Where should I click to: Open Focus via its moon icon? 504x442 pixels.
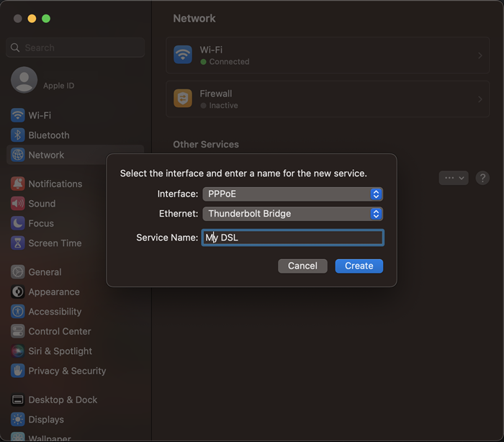click(18, 223)
